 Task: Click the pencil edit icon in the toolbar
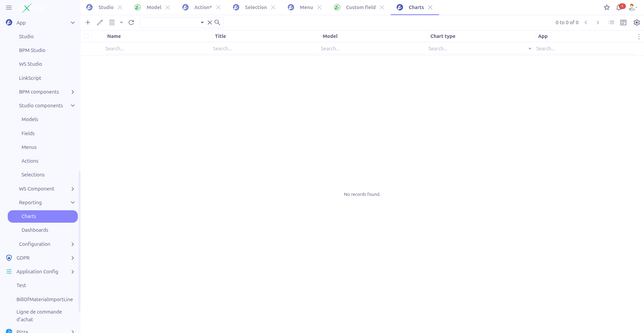click(x=100, y=22)
